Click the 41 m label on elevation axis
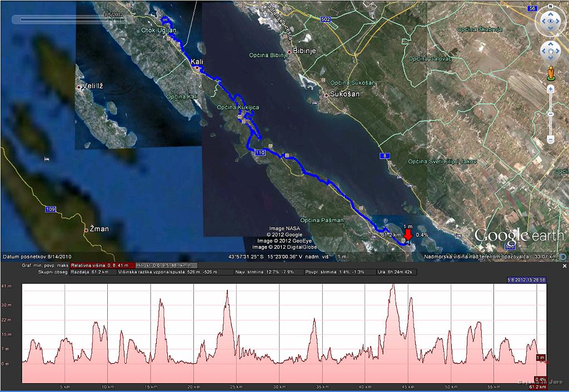 pos(7,286)
